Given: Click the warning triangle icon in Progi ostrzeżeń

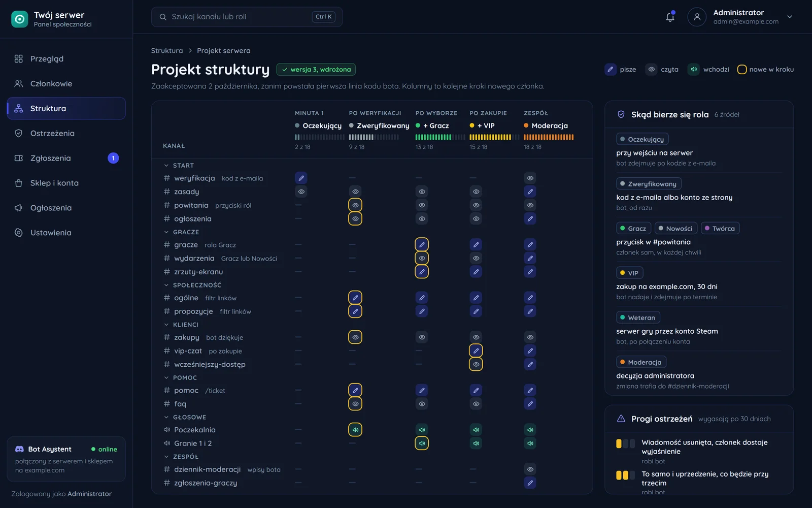Looking at the screenshot, I should [621, 419].
